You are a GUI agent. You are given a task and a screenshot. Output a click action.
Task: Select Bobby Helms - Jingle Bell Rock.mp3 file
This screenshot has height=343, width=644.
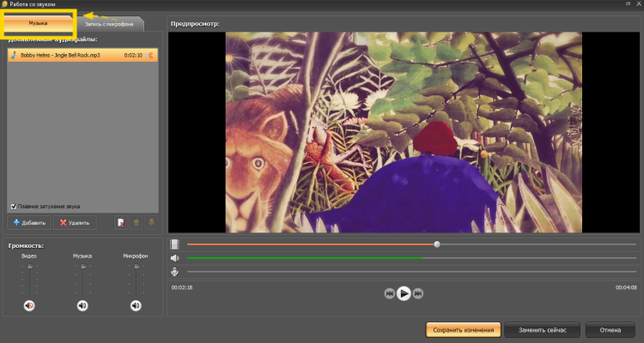[82, 55]
